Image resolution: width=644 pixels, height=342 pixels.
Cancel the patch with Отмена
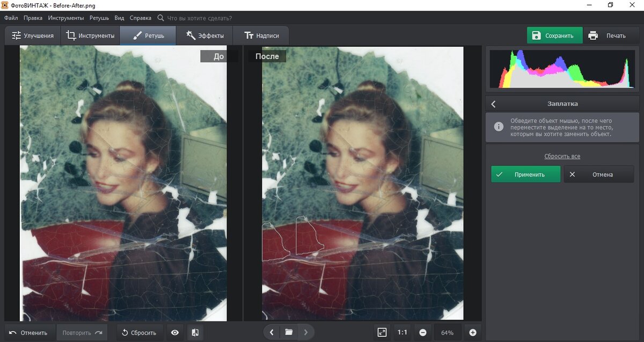[598, 174]
